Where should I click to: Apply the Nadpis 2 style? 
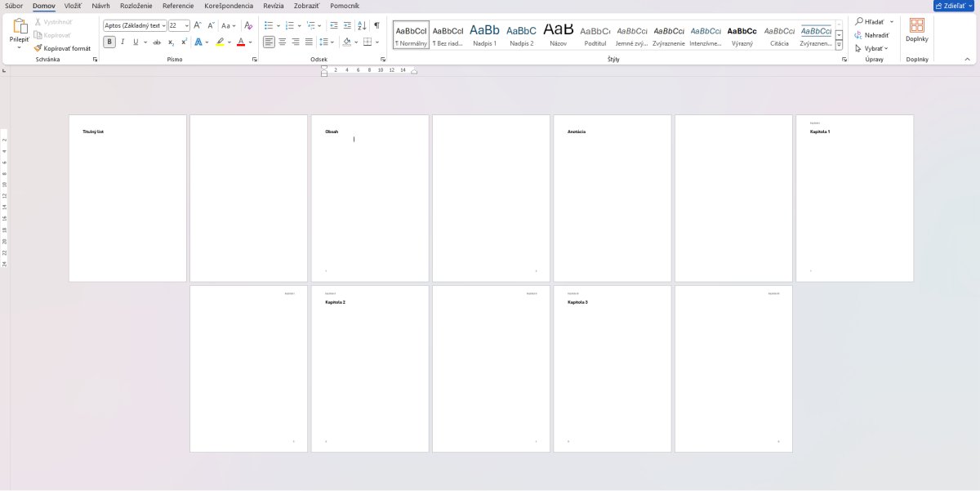click(x=522, y=34)
